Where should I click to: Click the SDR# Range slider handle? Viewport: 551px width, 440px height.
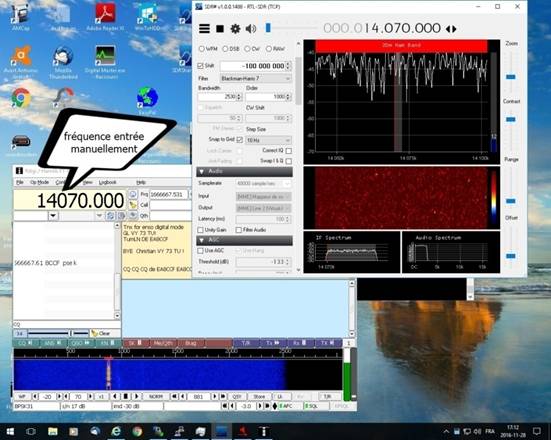coord(511,201)
